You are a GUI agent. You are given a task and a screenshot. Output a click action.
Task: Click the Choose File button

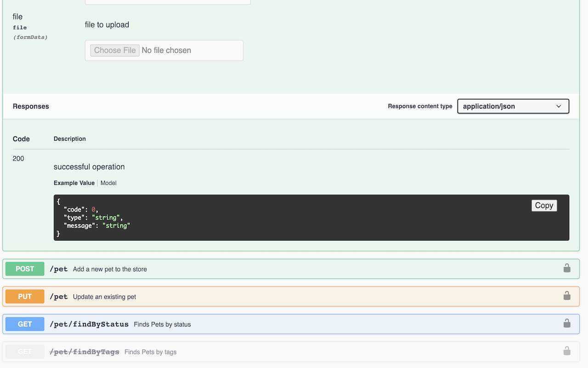pyautogui.click(x=115, y=50)
